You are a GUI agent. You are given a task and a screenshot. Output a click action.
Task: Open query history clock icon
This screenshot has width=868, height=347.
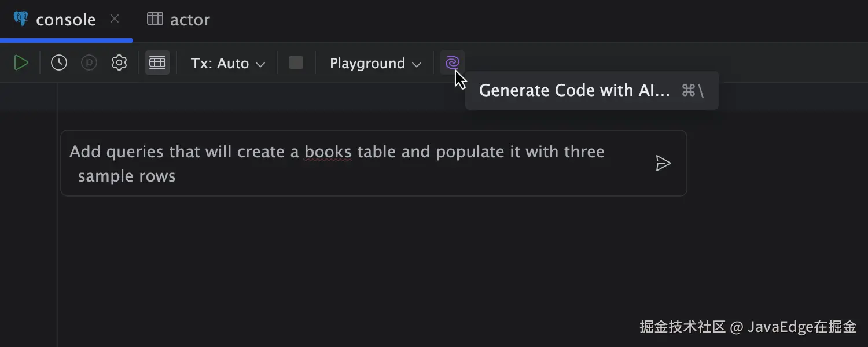59,63
